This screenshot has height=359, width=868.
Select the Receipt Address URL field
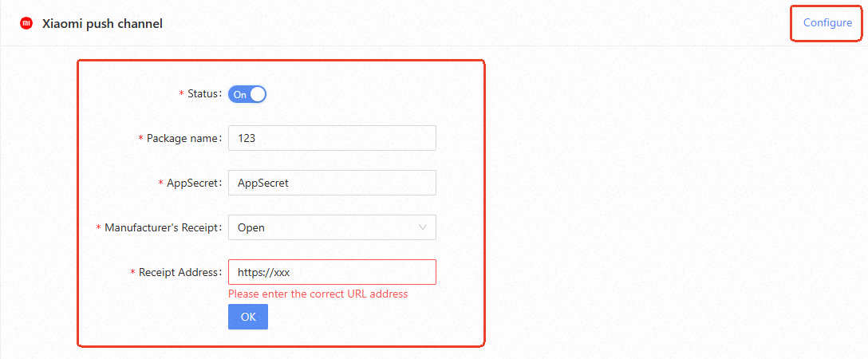click(x=332, y=272)
